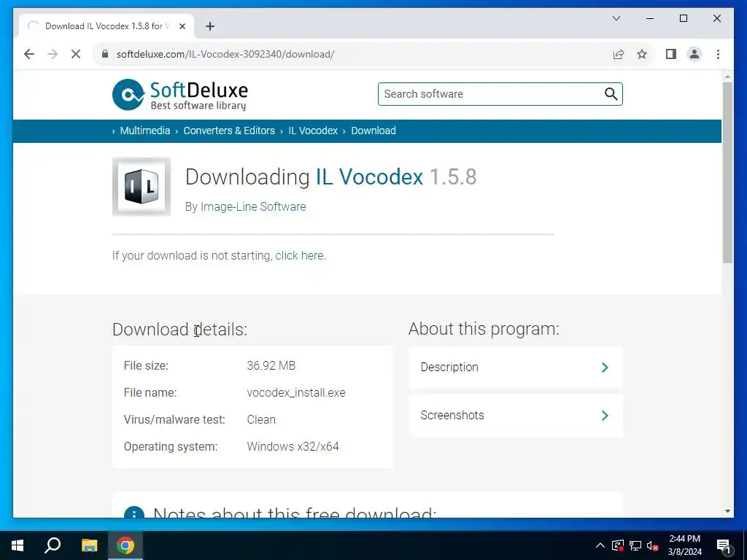Click the browser forward arrow
This screenshot has height=560, width=747.
(x=53, y=54)
